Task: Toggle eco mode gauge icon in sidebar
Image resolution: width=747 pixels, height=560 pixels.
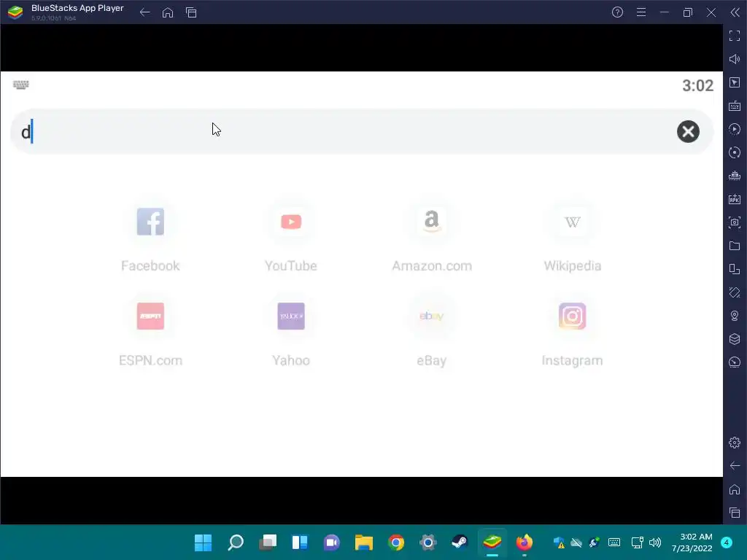Action: pyautogui.click(x=735, y=362)
